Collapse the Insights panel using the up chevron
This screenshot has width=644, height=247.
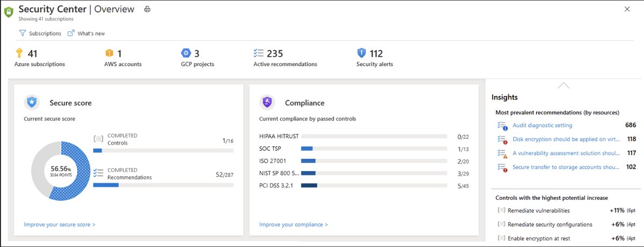tap(563, 85)
